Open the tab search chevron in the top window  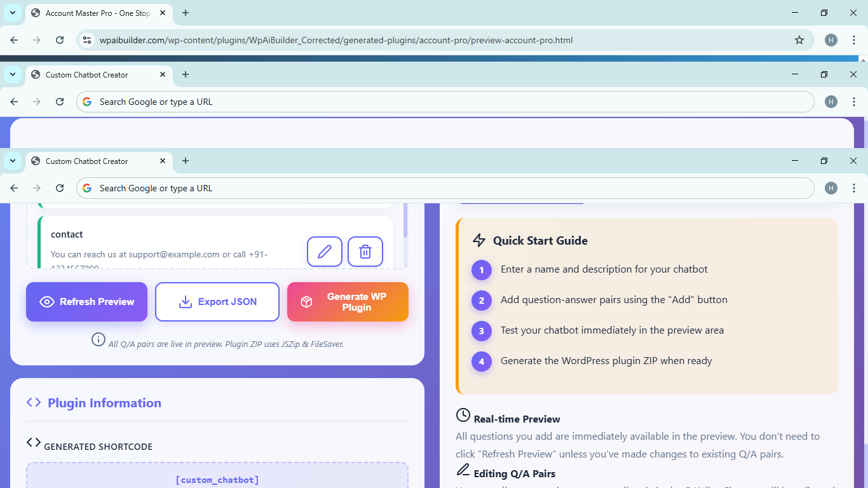[x=12, y=13]
